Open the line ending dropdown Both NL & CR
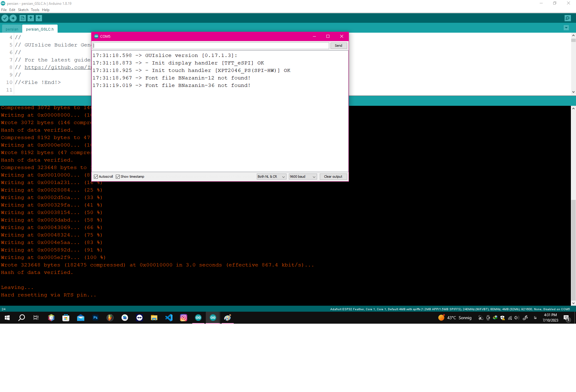 click(x=271, y=177)
